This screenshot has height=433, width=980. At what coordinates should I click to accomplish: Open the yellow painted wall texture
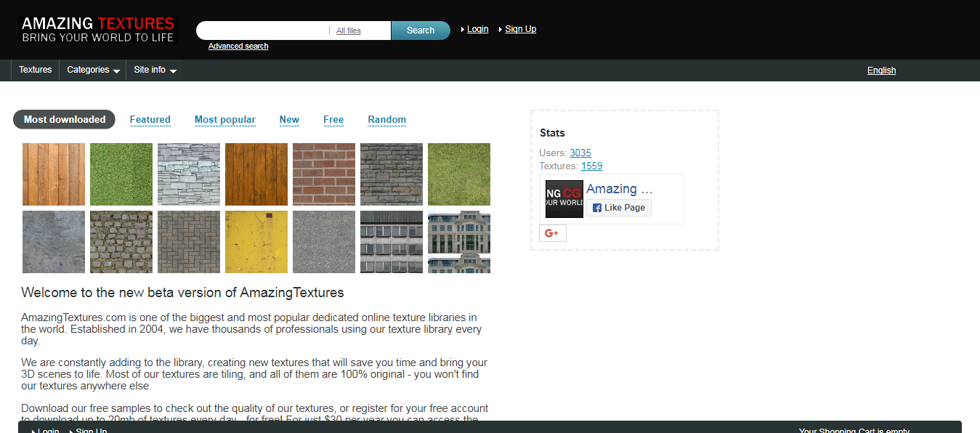(256, 242)
